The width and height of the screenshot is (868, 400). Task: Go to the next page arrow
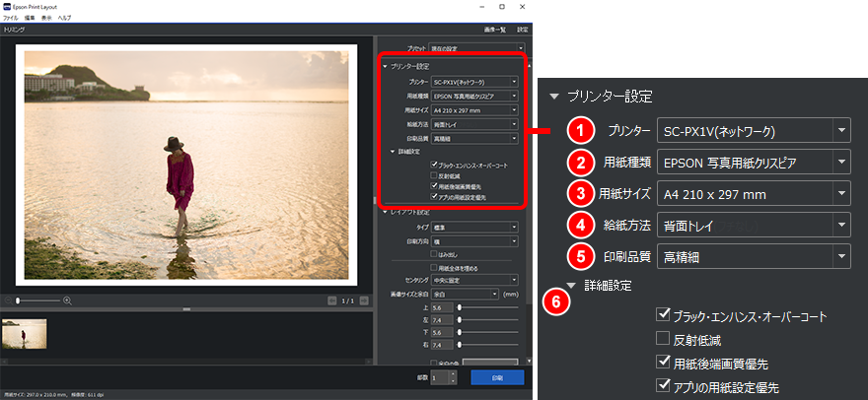click(365, 300)
